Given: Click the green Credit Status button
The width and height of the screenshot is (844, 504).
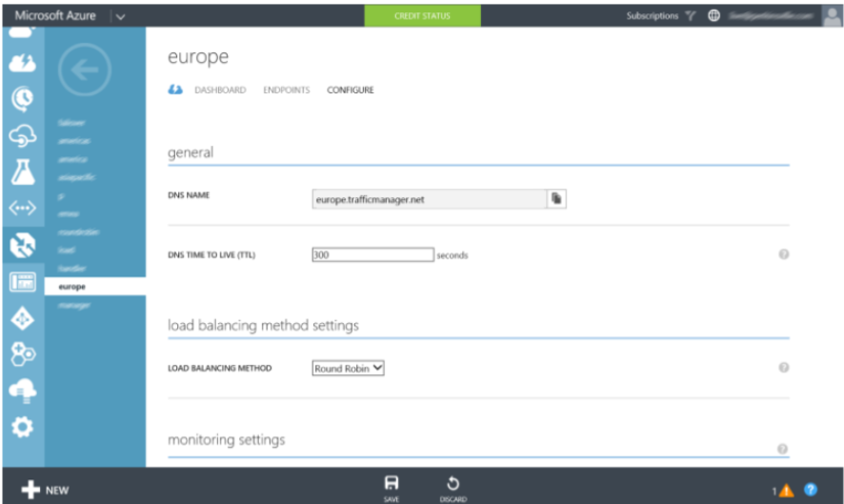Looking at the screenshot, I should 422,16.
